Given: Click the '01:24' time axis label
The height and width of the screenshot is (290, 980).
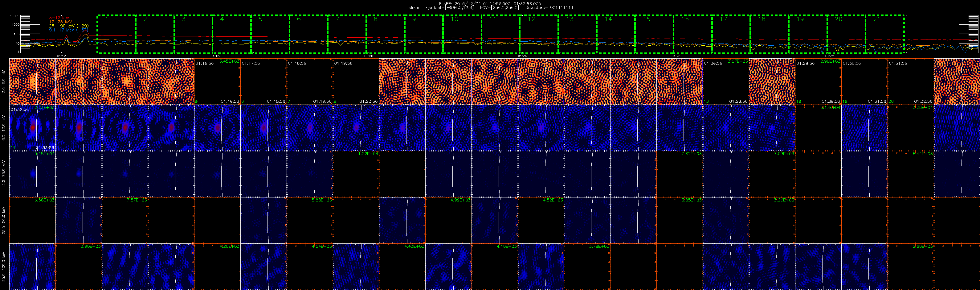Looking at the screenshot, I should [x=522, y=56].
